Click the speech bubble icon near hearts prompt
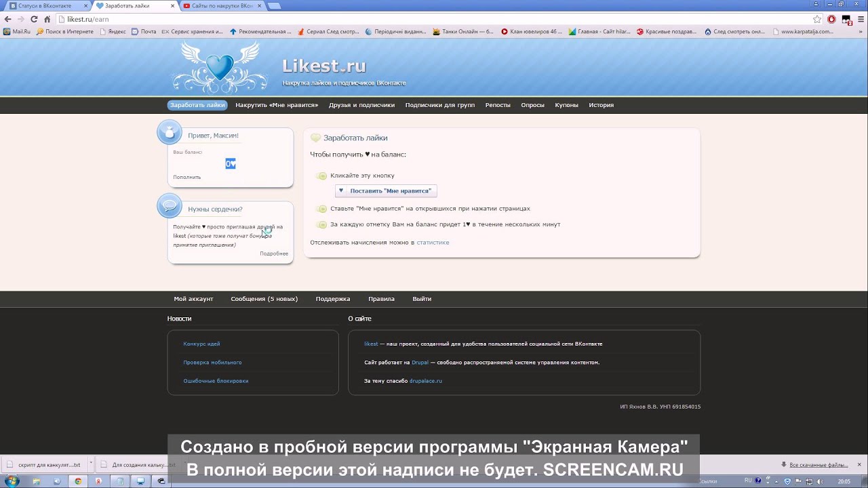Screen dimensions: 868x488 [x=170, y=205]
